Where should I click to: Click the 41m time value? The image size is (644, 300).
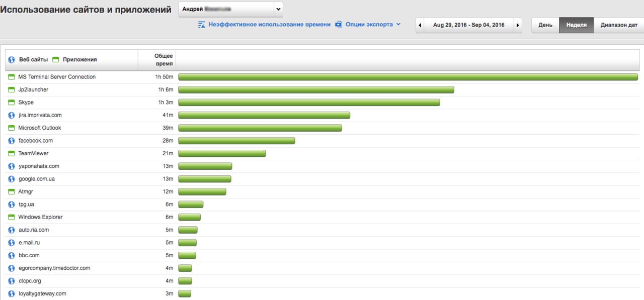[x=169, y=115]
